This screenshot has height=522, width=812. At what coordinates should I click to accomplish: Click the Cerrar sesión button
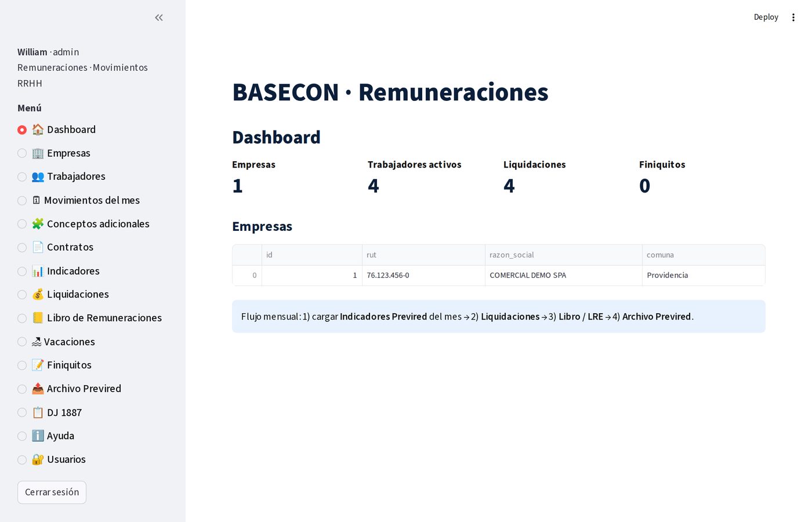click(x=52, y=492)
